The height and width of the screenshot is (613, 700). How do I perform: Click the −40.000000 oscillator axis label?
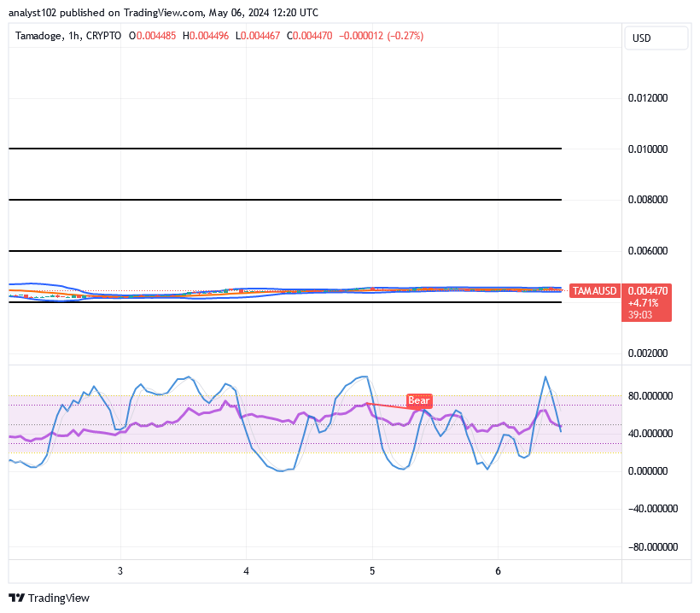[x=653, y=509]
